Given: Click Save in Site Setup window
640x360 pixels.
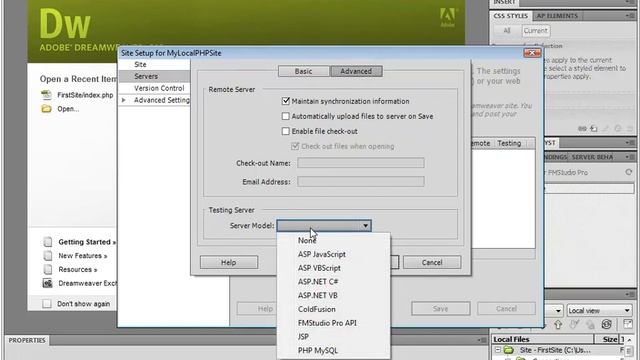Looking at the screenshot, I should (x=440, y=309).
